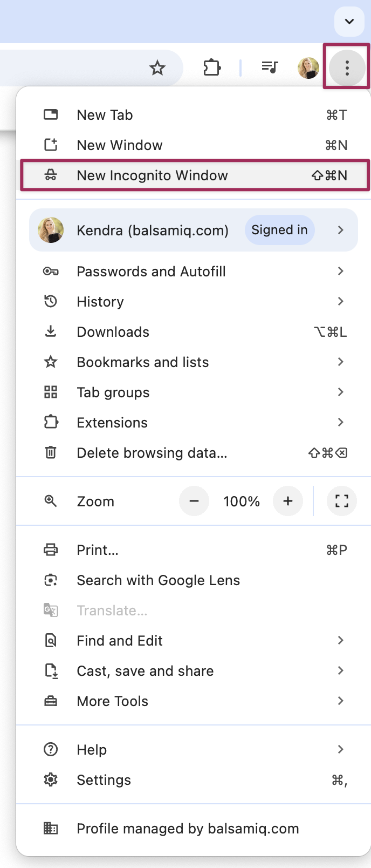Expand the Bookmarks and lists submenu
371x868 pixels.
[x=341, y=362]
